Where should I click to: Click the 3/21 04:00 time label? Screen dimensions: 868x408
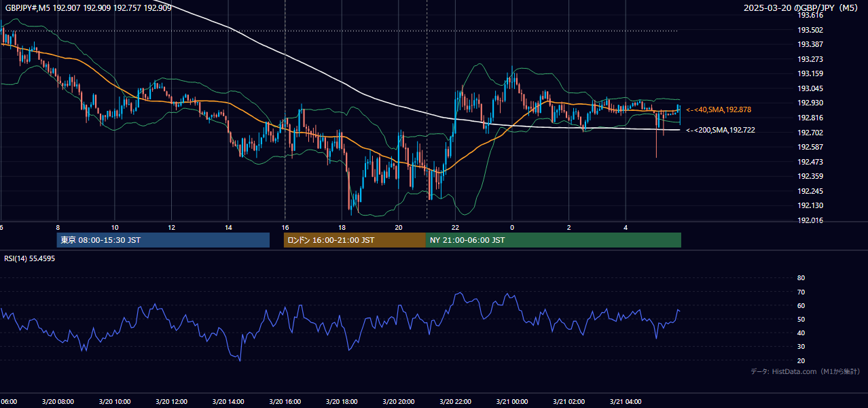click(x=626, y=402)
